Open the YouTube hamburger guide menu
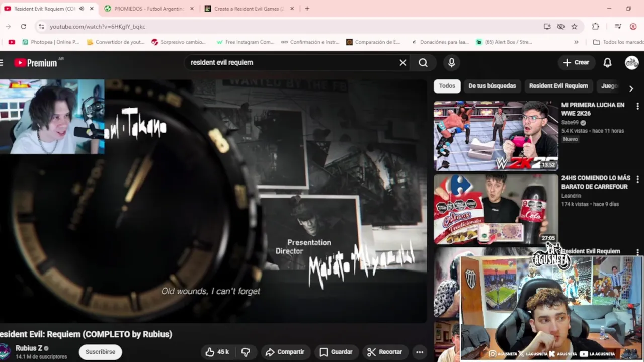This screenshot has width=644, height=362. pos(2,63)
